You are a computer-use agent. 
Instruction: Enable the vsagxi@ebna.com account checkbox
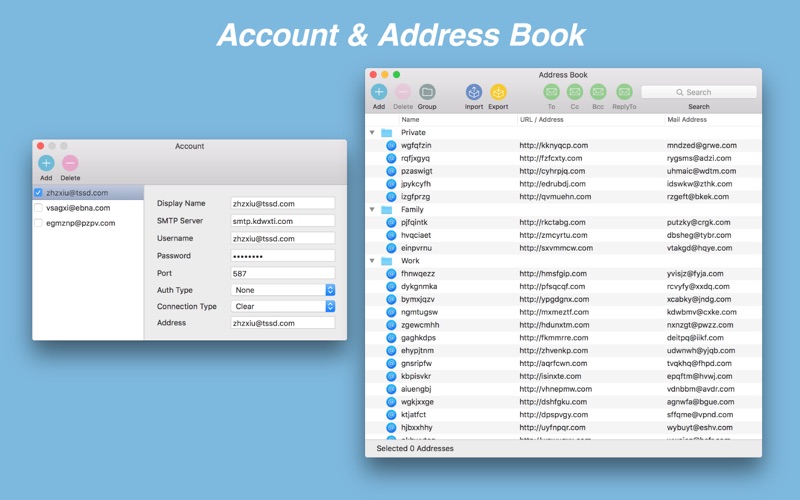coord(38,208)
